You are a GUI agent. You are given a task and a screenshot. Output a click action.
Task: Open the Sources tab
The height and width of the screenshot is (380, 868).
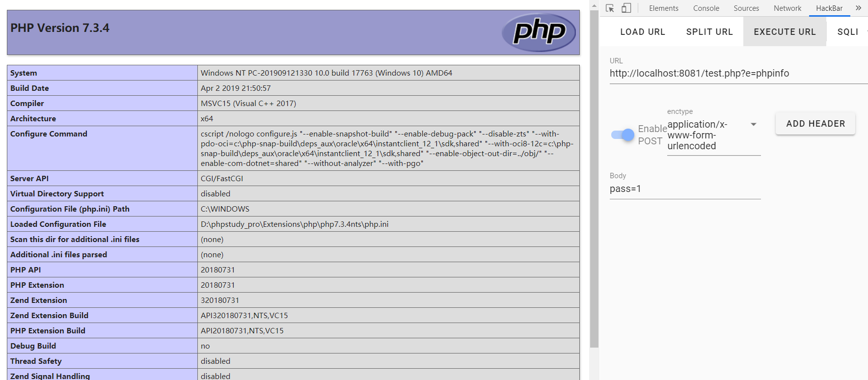point(746,8)
